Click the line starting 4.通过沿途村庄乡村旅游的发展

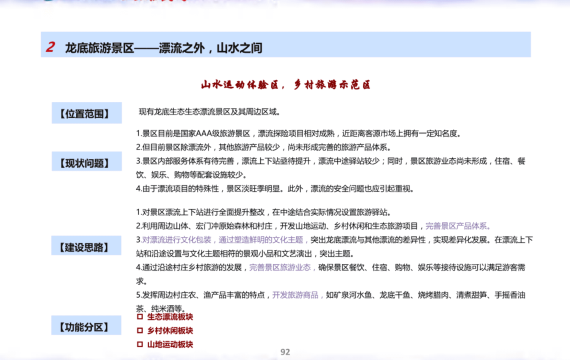pos(330,267)
